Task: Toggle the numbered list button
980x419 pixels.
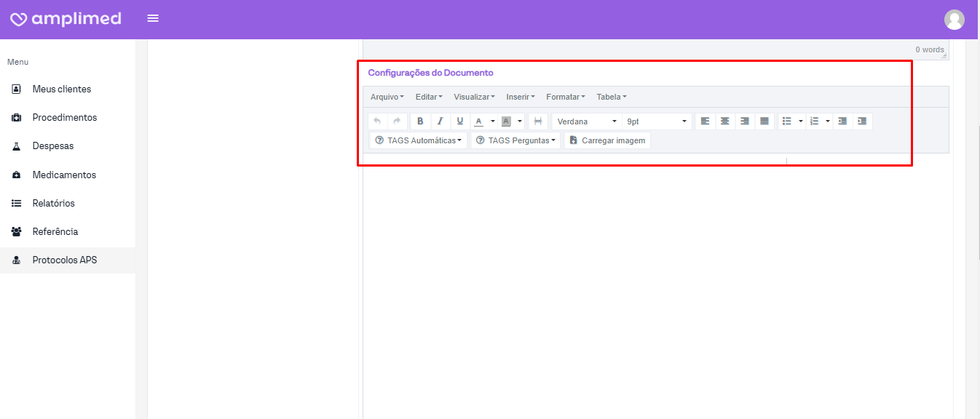Action: pyautogui.click(x=815, y=121)
